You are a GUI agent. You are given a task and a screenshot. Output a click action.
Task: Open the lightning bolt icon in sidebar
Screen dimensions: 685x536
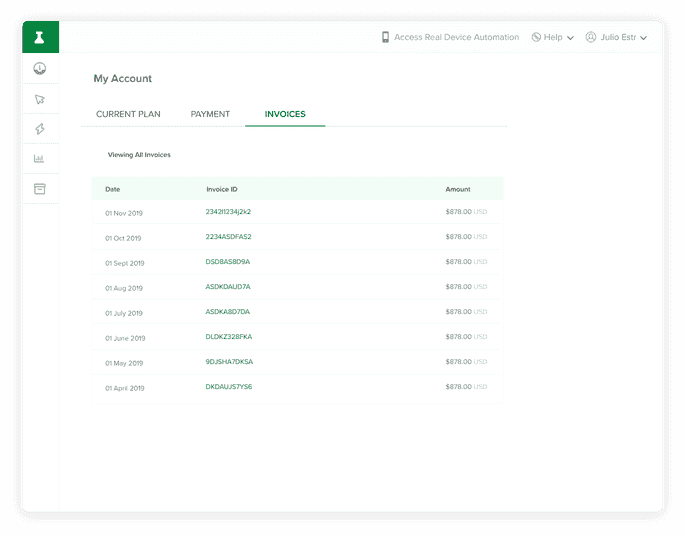[40, 129]
